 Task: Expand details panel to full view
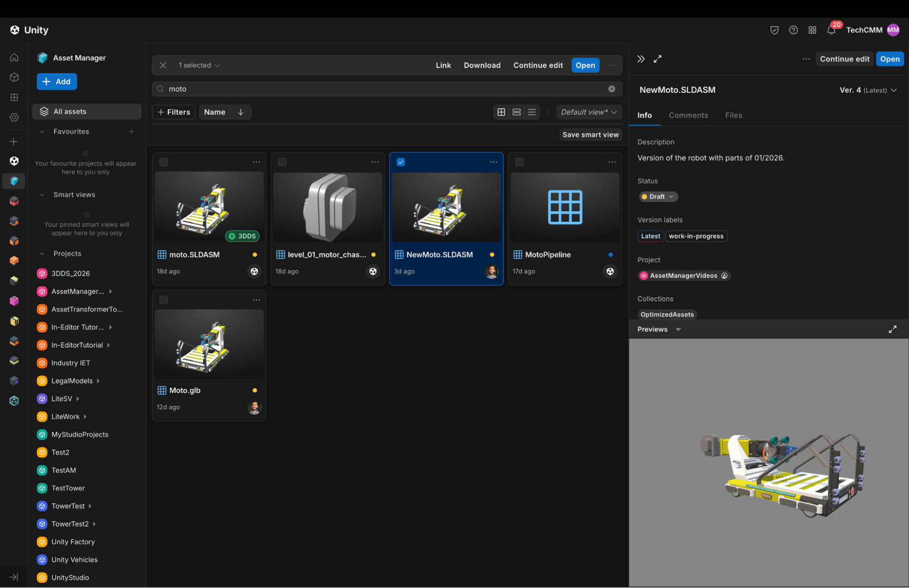point(658,59)
